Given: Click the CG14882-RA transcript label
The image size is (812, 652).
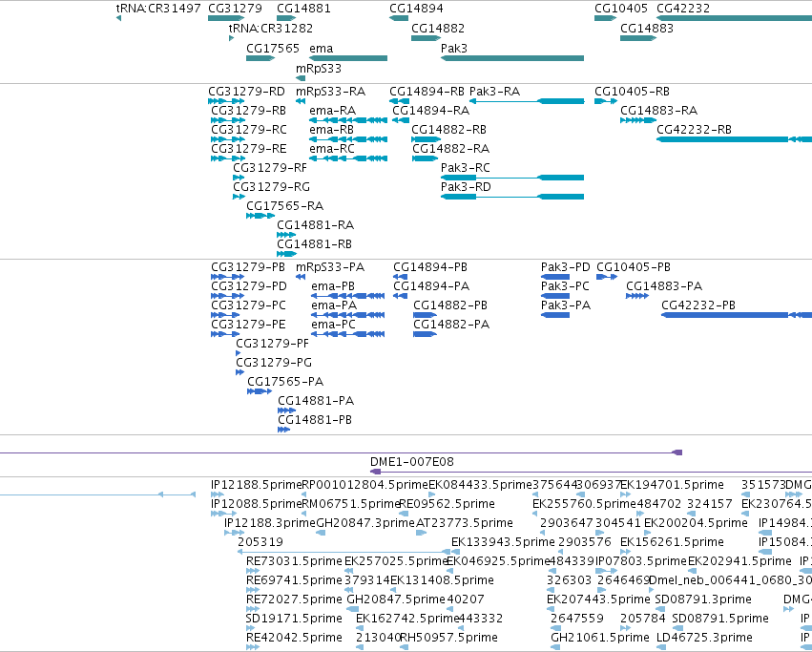Looking at the screenshot, I should (x=450, y=149).
